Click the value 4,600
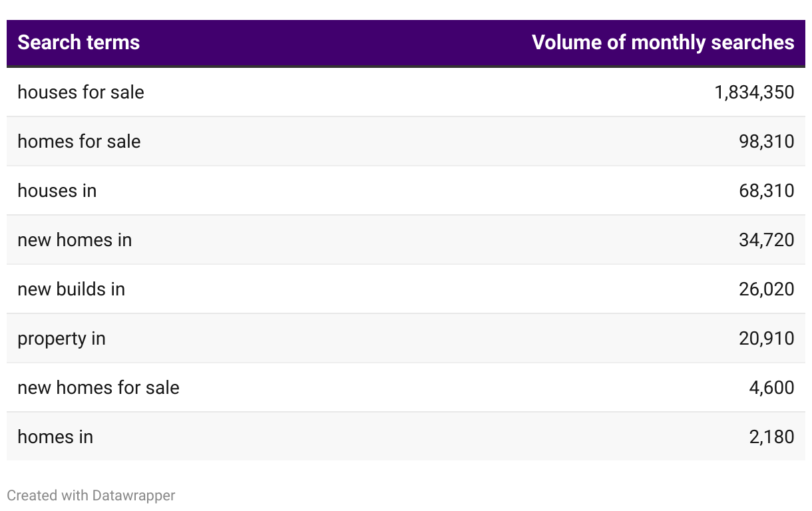The width and height of the screenshot is (812, 511). pyautogui.click(x=771, y=387)
